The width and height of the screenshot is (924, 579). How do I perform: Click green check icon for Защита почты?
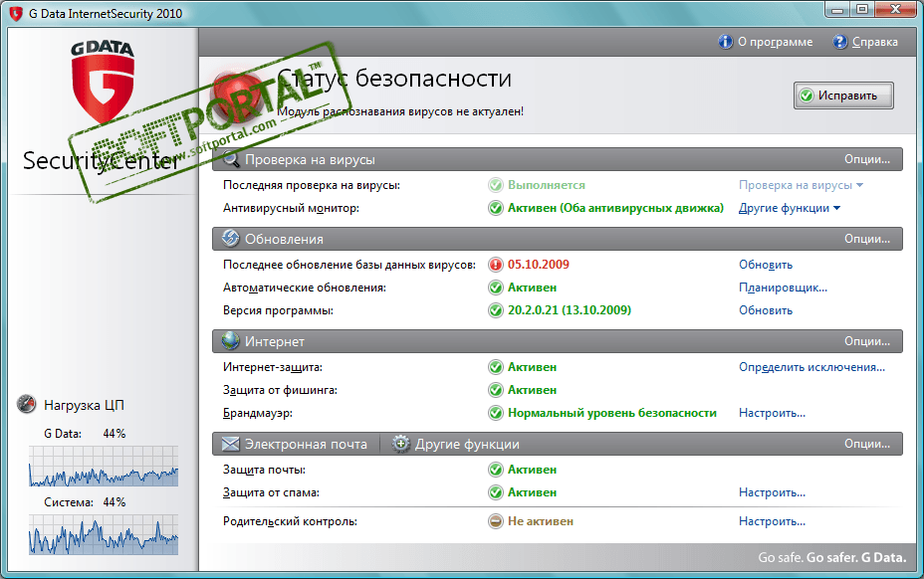(x=496, y=470)
